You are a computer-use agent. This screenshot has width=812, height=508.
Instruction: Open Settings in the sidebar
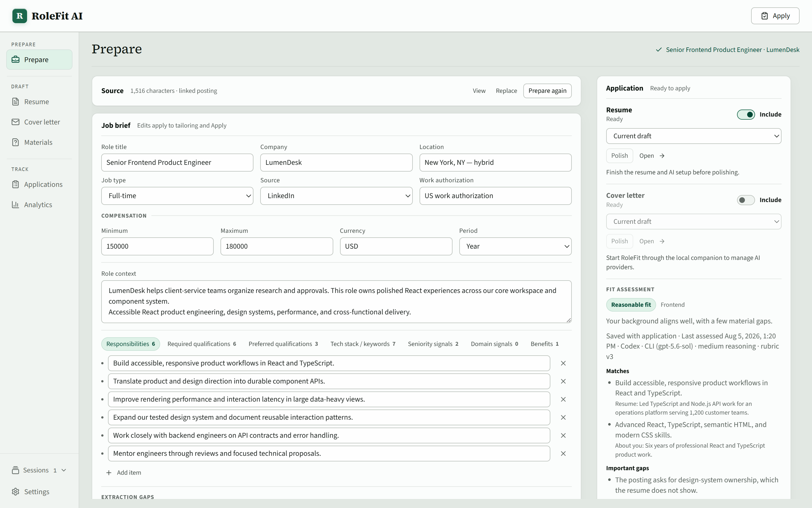(39, 492)
